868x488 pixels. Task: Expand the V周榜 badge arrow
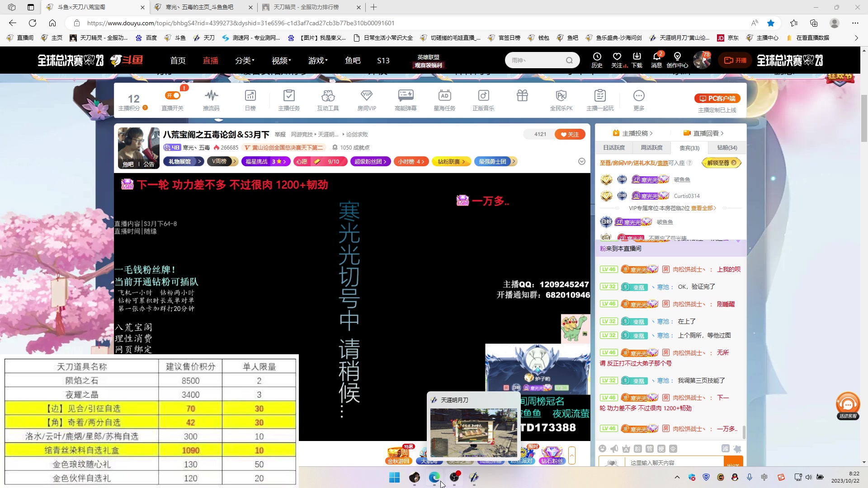coord(235,161)
